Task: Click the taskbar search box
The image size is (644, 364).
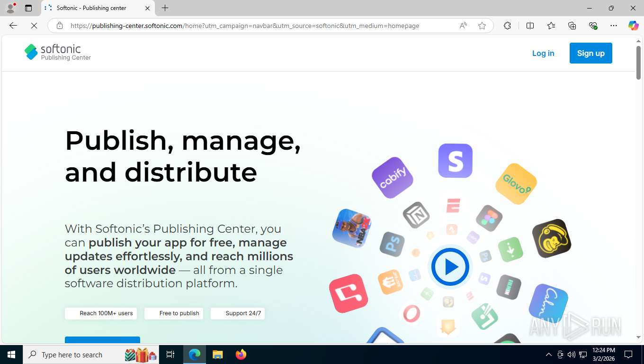Action: click(x=91, y=355)
